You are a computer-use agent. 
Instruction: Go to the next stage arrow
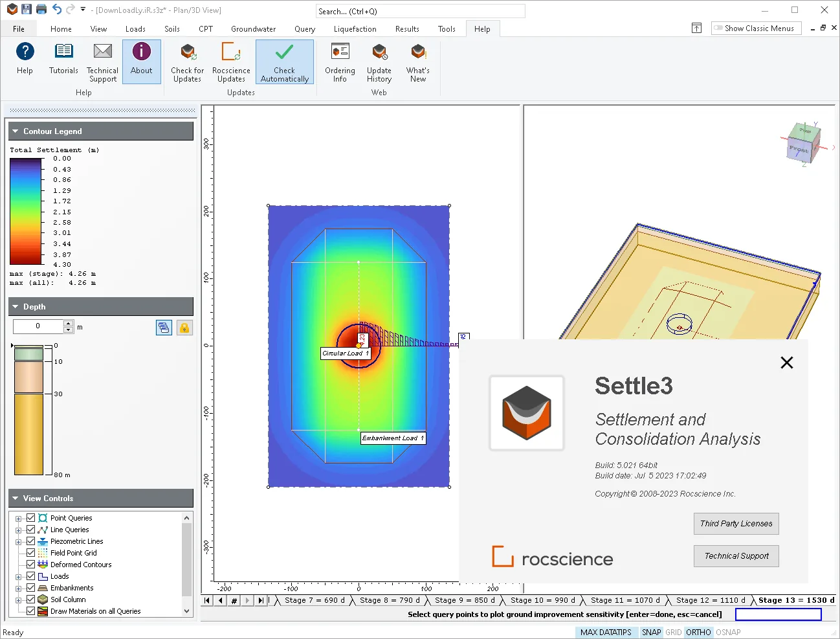(x=247, y=600)
